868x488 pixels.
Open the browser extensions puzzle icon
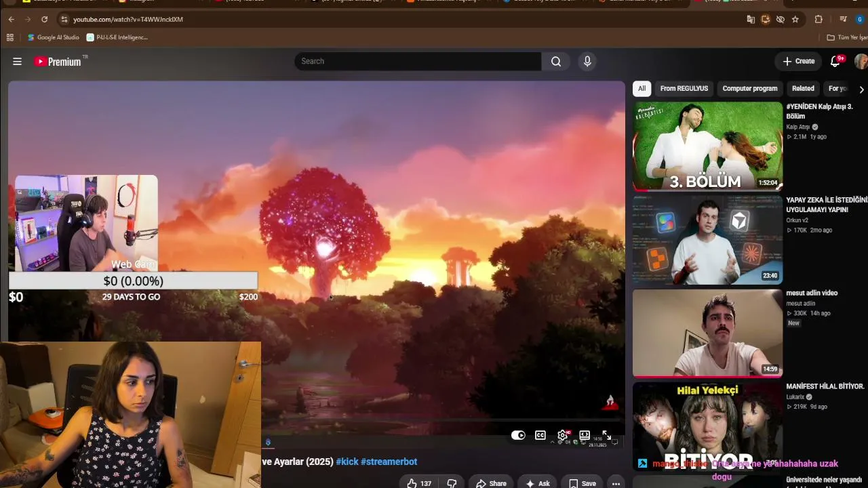click(x=818, y=20)
